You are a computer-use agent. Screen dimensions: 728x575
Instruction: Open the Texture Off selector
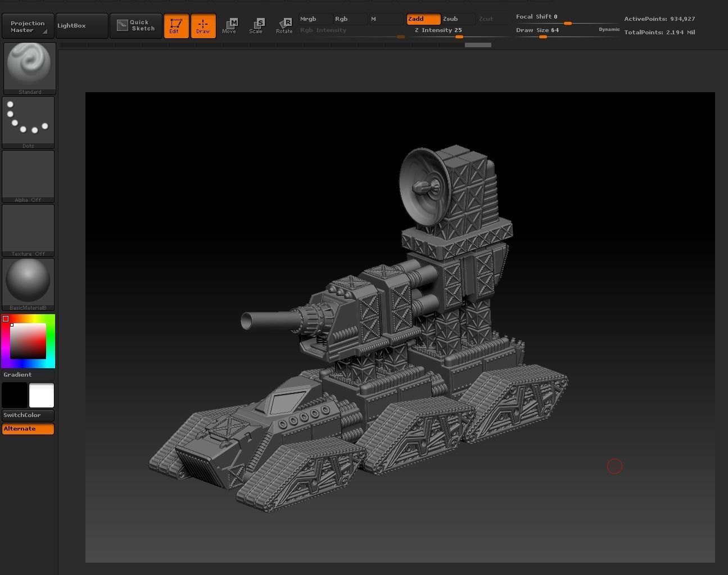28,230
